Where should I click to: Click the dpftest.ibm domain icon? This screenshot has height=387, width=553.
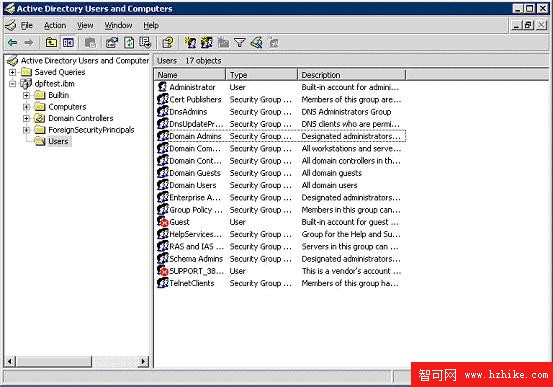pyautogui.click(x=26, y=84)
